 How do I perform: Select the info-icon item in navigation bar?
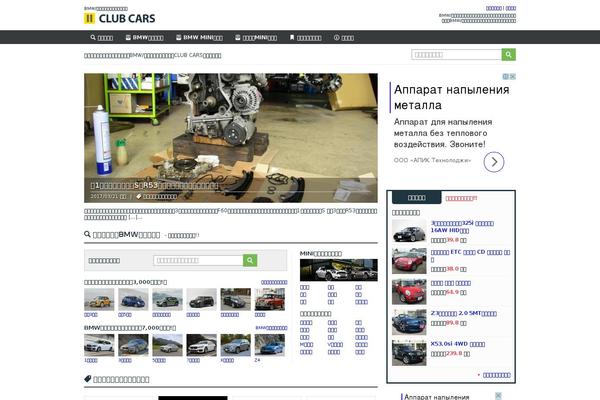(x=344, y=38)
